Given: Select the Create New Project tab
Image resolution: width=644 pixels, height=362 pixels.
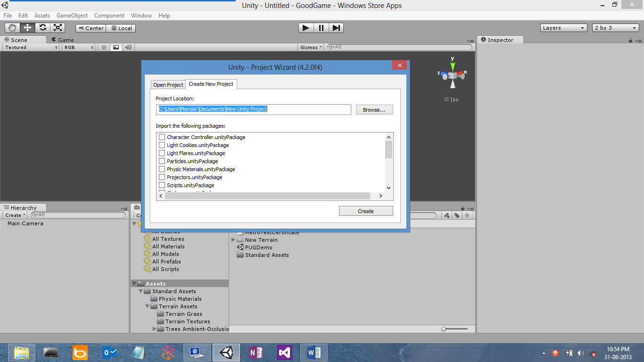Looking at the screenshot, I should [x=211, y=84].
